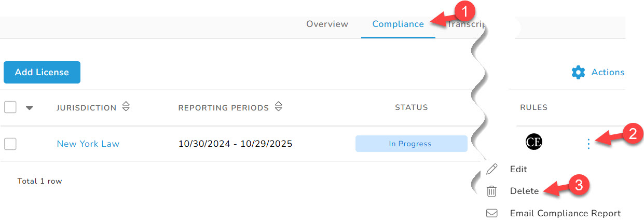The image size is (644, 222).
Task: Select Edit in the row menu
Action: pos(518,169)
